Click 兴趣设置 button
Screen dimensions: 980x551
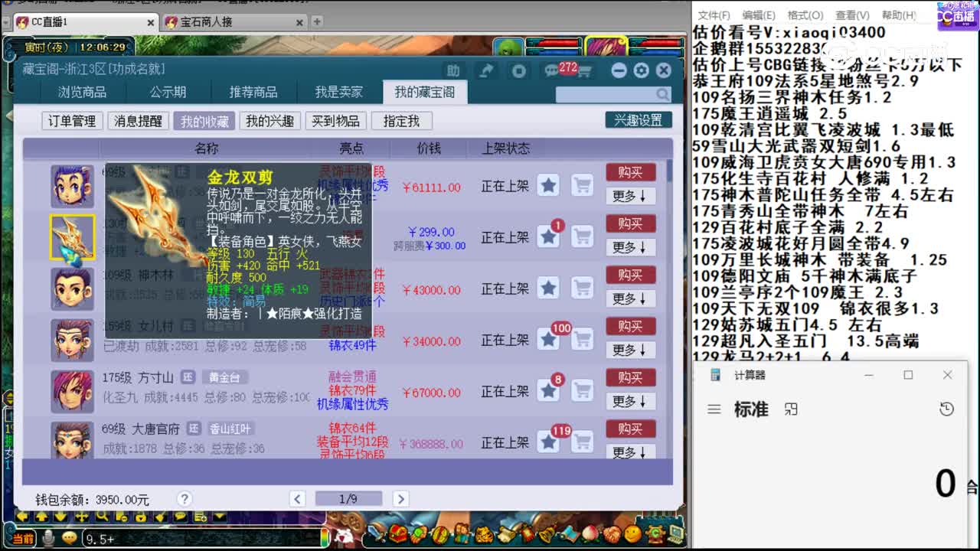tap(638, 120)
